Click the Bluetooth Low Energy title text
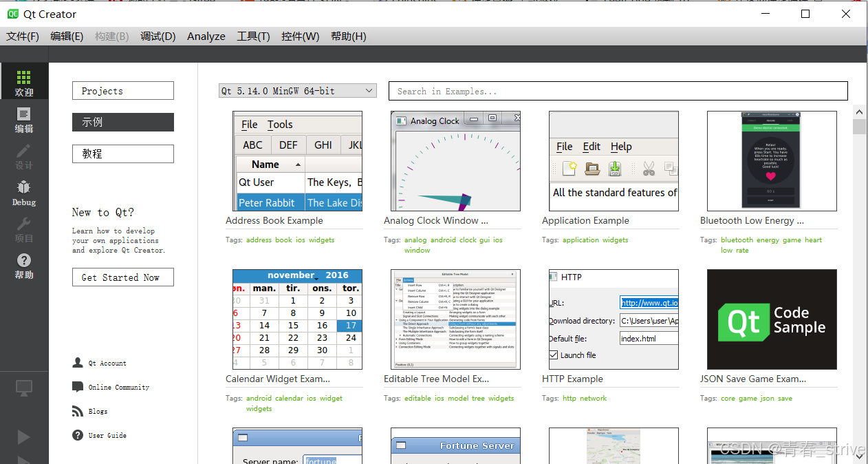This screenshot has height=464, width=868. click(752, 220)
